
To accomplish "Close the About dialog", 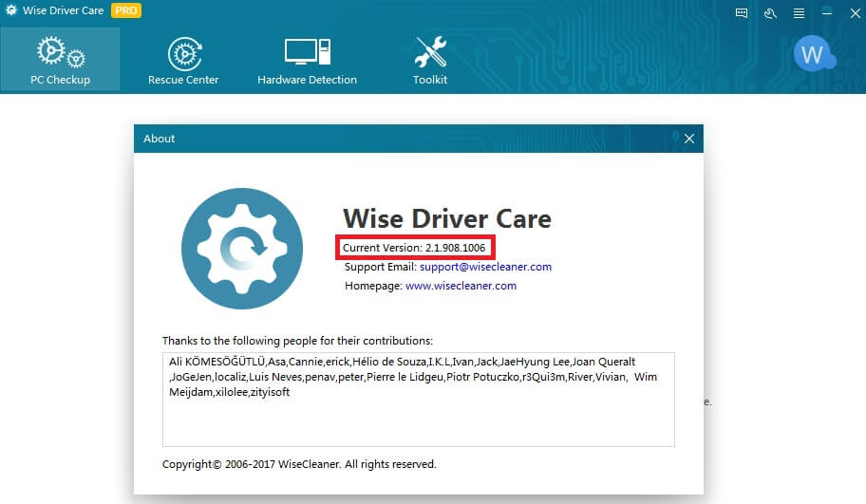I will (689, 139).
